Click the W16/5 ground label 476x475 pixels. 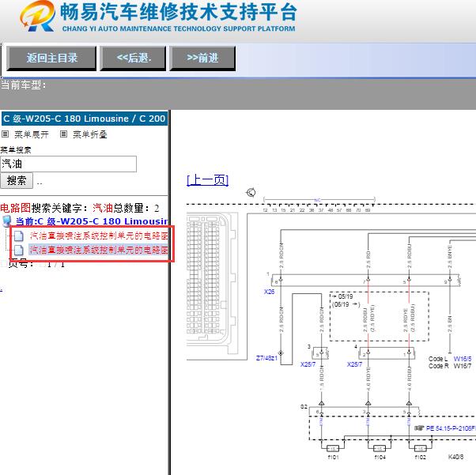(463, 359)
